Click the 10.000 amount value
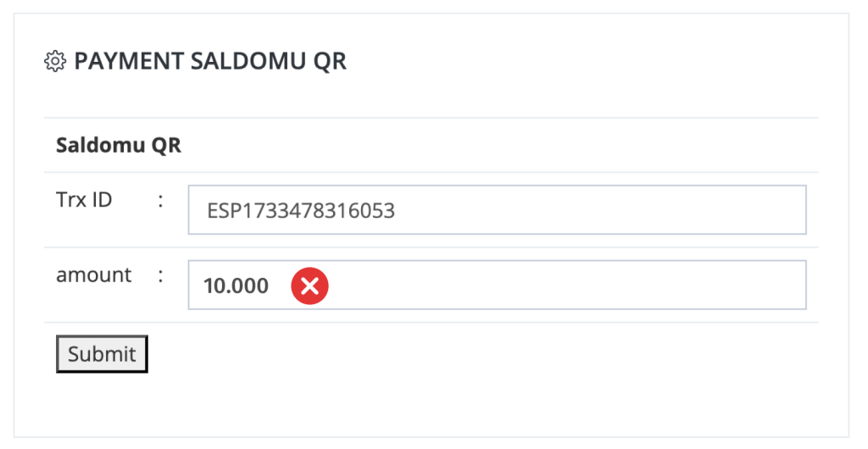The width and height of the screenshot is (868, 449). coord(236,285)
